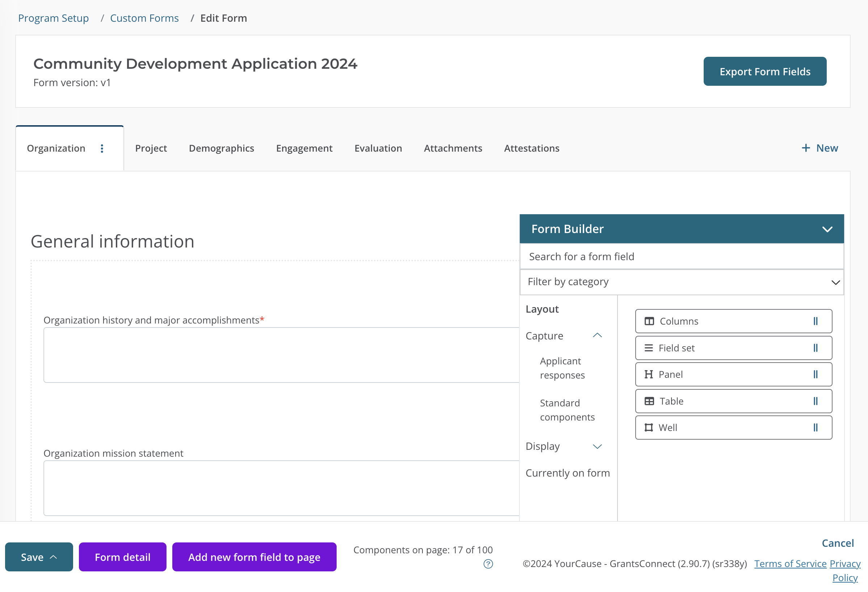Select the Columns layout component icon
Image resolution: width=868 pixels, height=592 pixels.
coord(649,321)
